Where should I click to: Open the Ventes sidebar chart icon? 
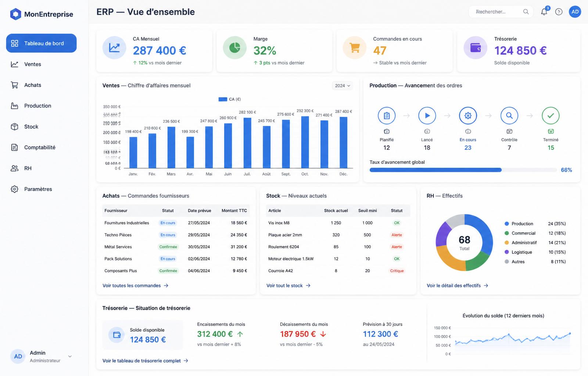tap(15, 64)
